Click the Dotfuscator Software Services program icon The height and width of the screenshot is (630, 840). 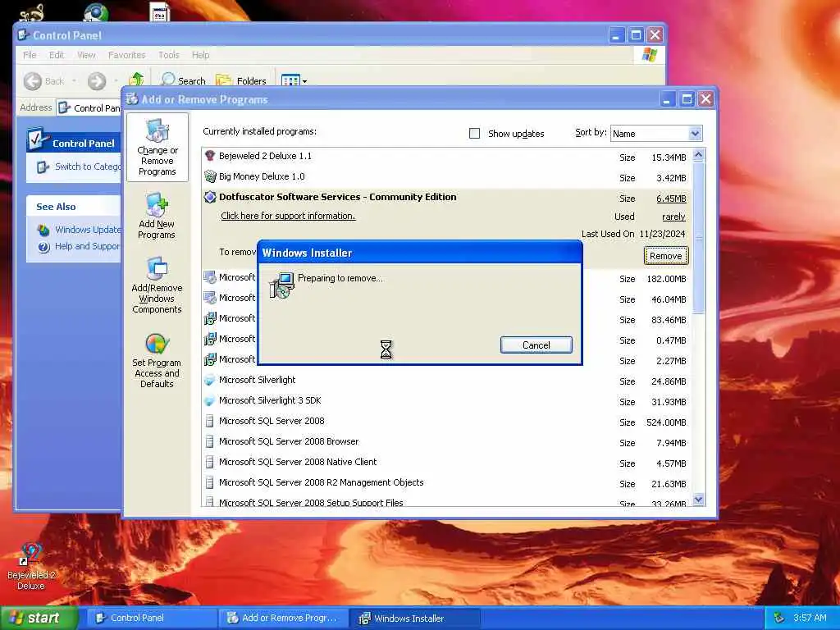[x=210, y=197]
